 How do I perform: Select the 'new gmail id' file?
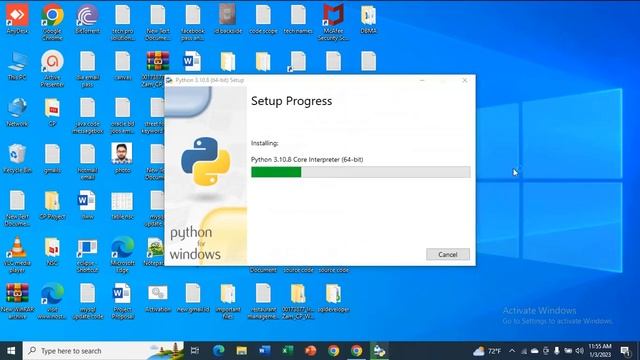pos(193,298)
